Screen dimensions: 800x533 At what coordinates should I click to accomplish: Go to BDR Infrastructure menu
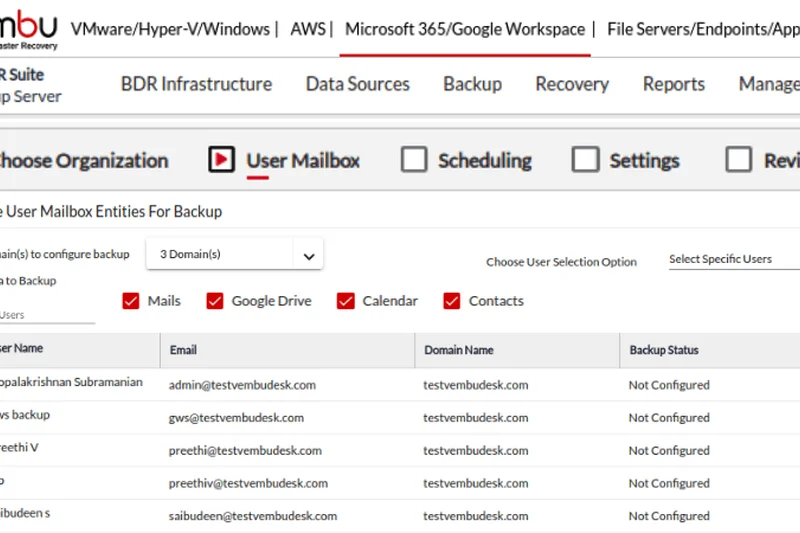(x=196, y=84)
